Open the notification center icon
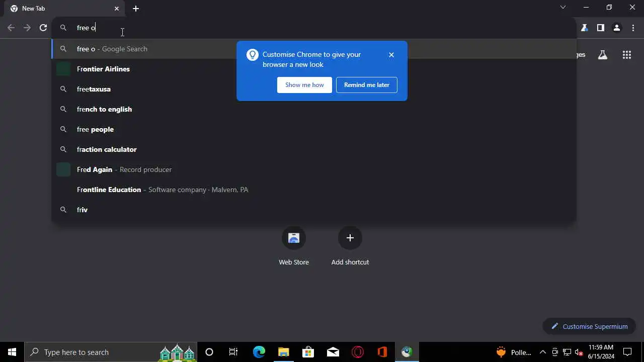This screenshot has width=644, height=362. (x=627, y=352)
